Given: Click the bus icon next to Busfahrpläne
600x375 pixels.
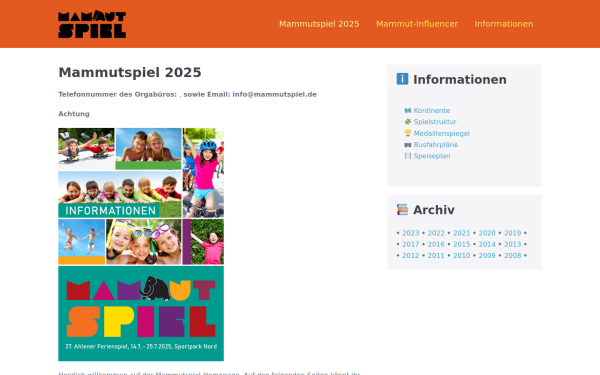Looking at the screenshot, I should [408, 145].
